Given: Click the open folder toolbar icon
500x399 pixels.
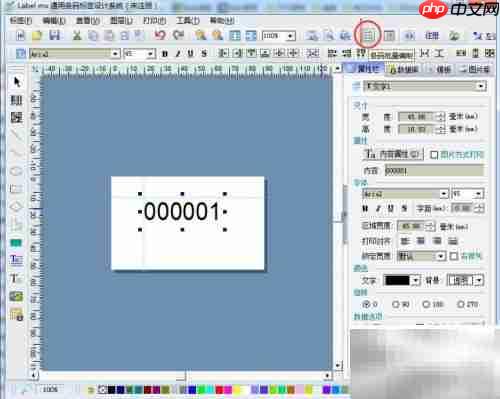Looking at the screenshot, I should (37, 35).
